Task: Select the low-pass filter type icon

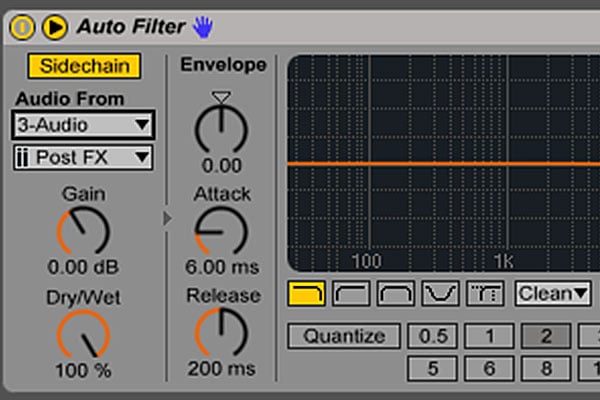Action: 305,293
